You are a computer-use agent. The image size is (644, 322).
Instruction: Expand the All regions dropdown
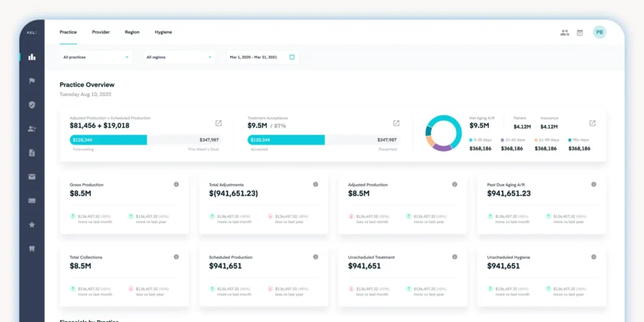(179, 57)
